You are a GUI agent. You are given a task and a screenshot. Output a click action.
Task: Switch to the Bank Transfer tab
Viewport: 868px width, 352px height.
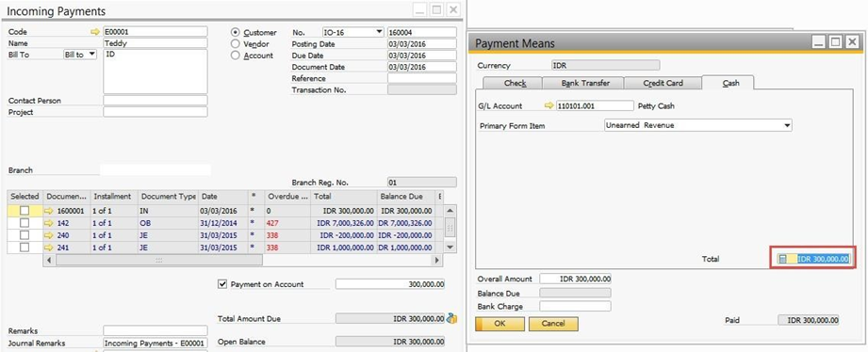pos(583,83)
